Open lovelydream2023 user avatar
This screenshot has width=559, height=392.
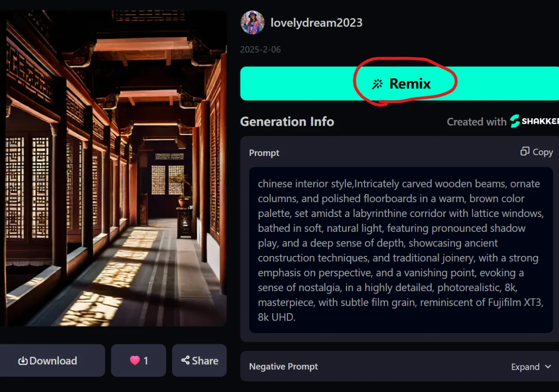coord(252,23)
